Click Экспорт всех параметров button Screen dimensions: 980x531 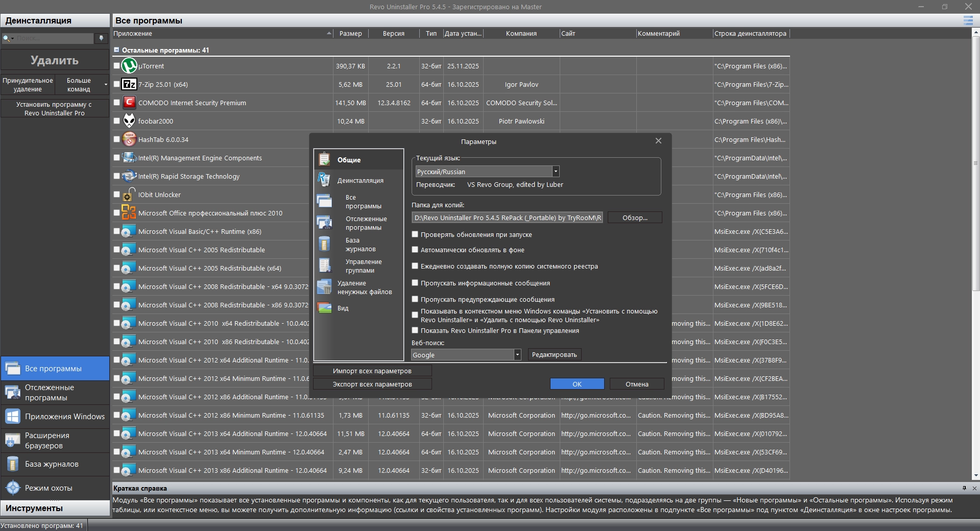(372, 384)
